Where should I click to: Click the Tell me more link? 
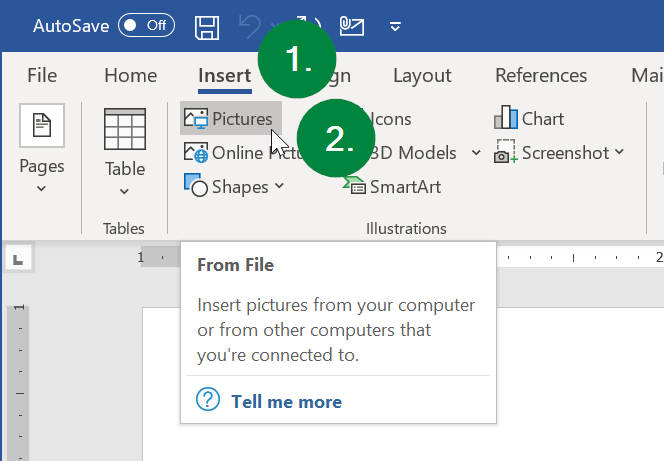(x=286, y=402)
